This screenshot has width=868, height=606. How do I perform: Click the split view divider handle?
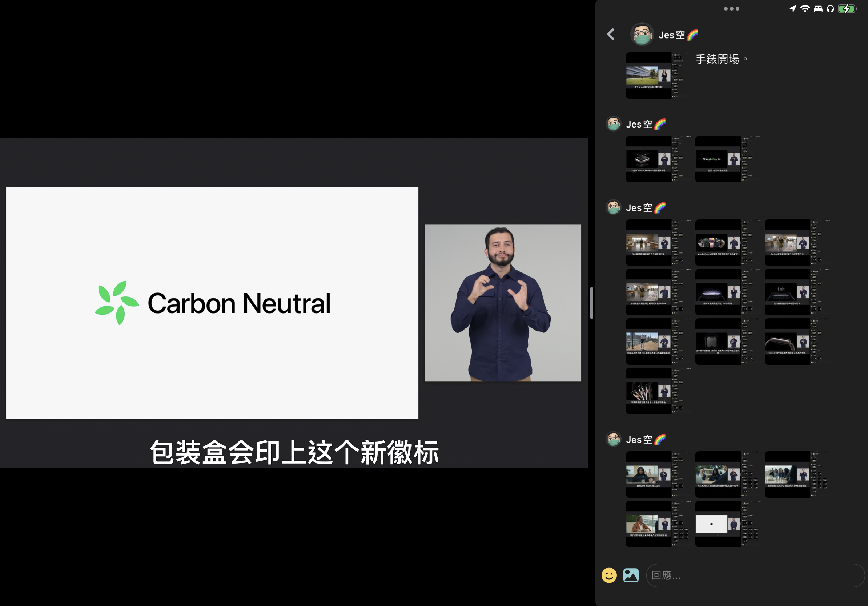coord(592,303)
